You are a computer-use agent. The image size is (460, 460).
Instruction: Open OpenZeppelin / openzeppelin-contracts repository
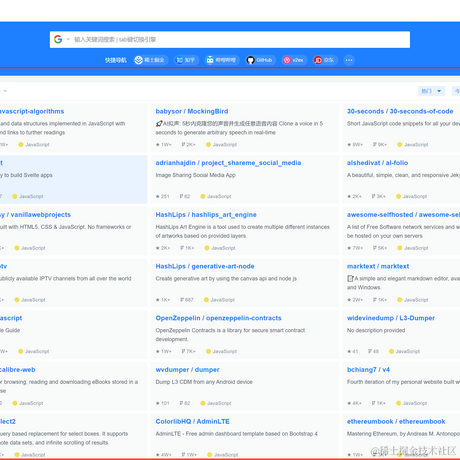click(218, 318)
